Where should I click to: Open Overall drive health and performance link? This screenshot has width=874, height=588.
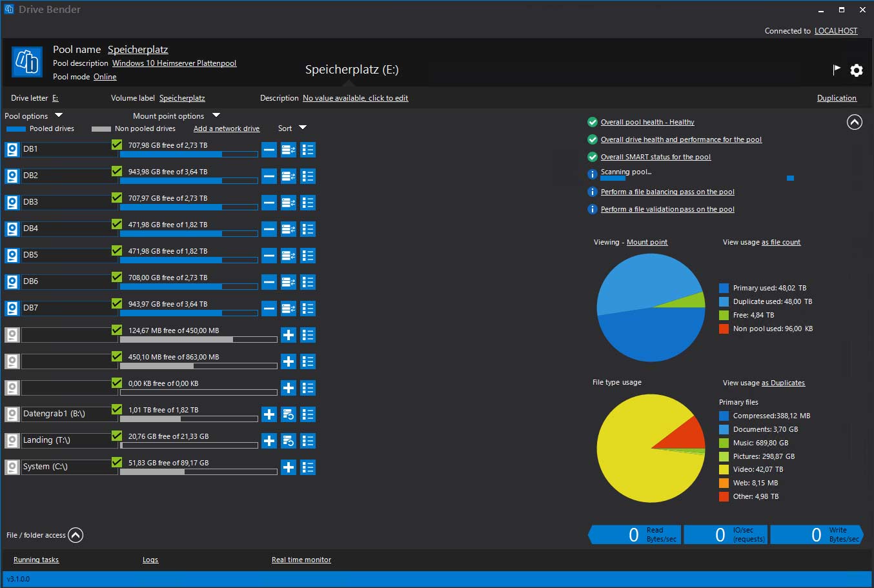tap(681, 139)
